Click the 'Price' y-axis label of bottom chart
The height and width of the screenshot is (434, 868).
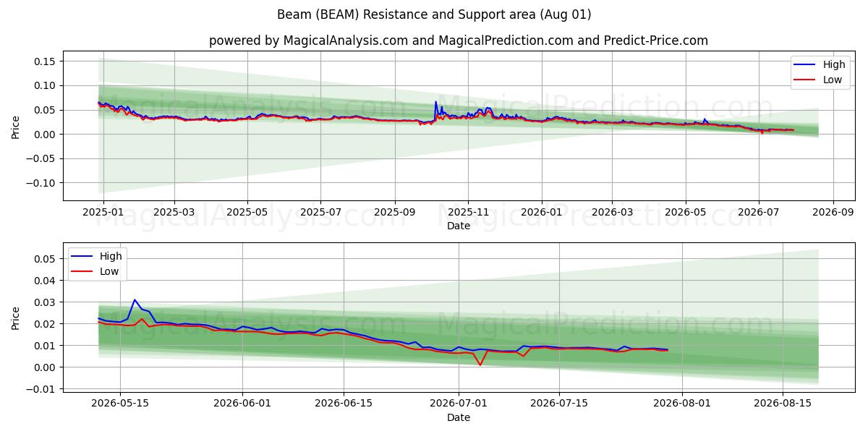[16, 318]
